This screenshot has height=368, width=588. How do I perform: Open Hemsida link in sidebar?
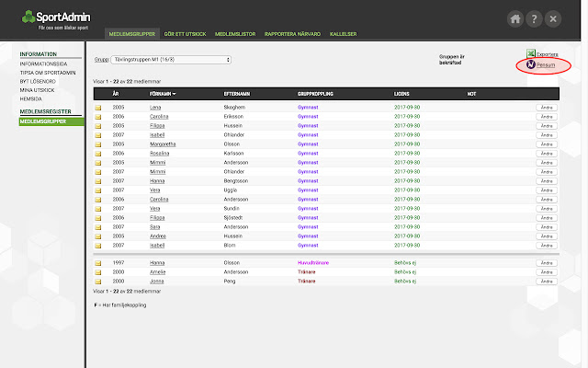tap(30, 98)
